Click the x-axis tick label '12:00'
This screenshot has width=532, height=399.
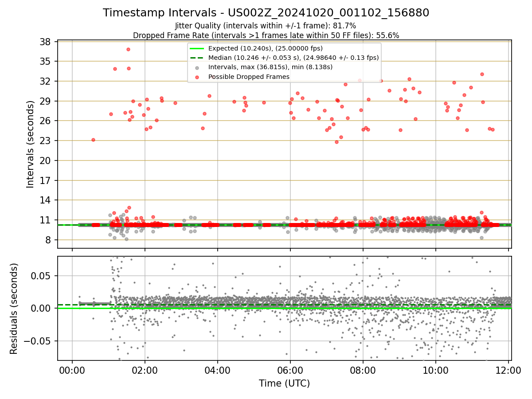point(508,371)
